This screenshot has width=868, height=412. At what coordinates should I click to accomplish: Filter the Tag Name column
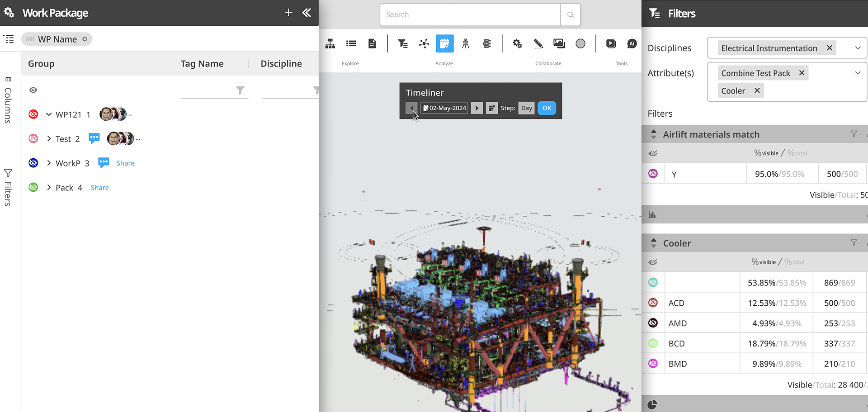pyautogui.click(x=240, y=90)
